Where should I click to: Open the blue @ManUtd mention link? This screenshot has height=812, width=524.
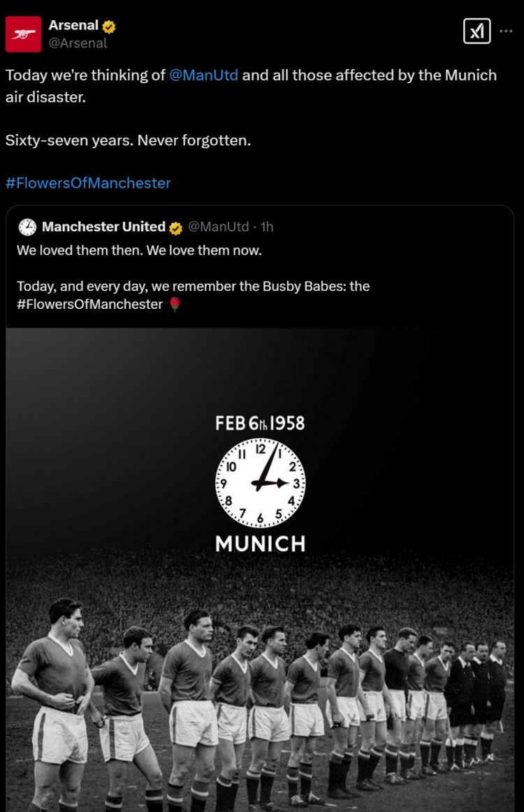[x=204, y=75]
